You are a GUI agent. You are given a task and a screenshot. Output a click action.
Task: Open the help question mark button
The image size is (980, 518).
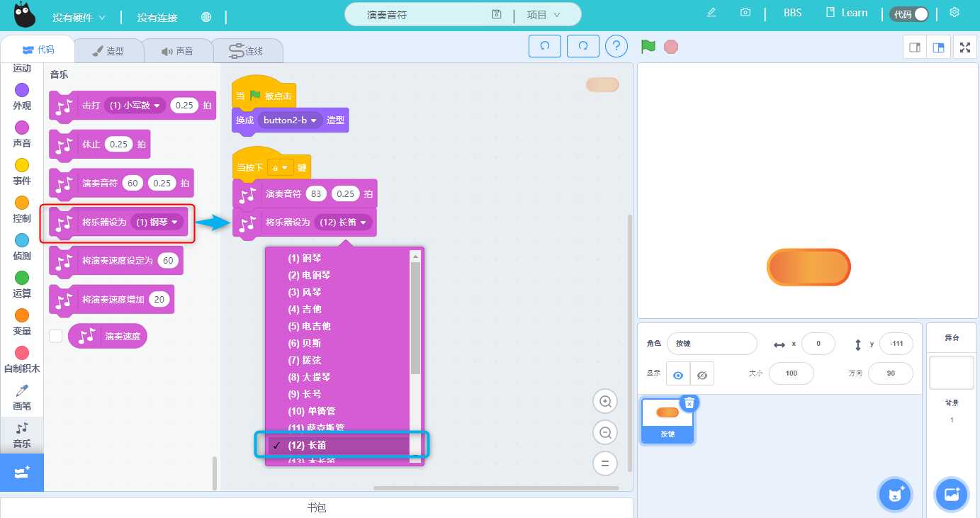(x=617, y=46)
